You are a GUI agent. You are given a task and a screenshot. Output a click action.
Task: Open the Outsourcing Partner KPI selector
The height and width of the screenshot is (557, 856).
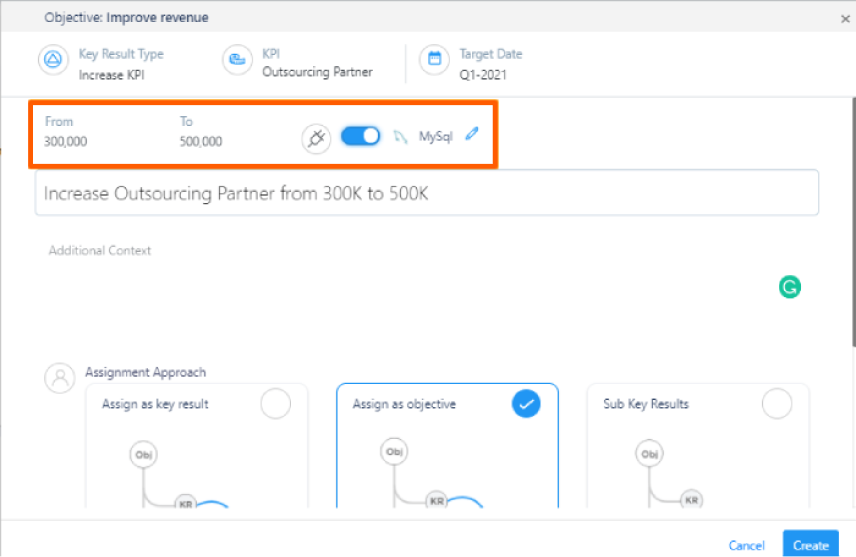click(x=317, y=72)
